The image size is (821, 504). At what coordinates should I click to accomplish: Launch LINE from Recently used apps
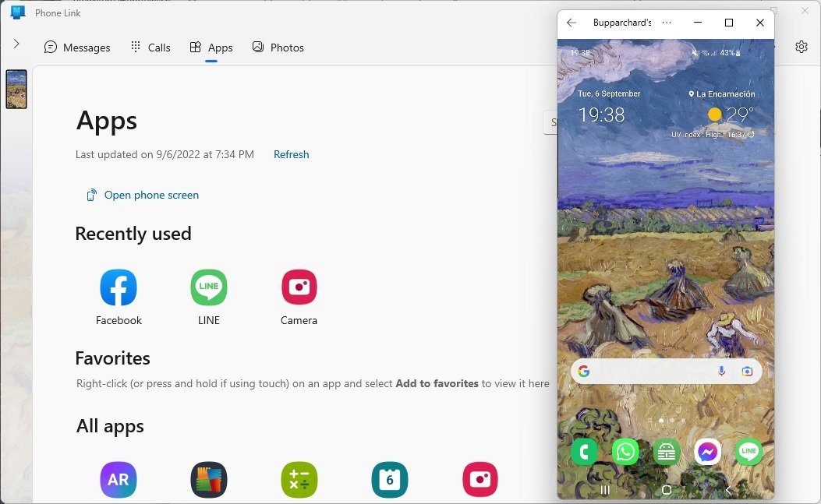208,287
